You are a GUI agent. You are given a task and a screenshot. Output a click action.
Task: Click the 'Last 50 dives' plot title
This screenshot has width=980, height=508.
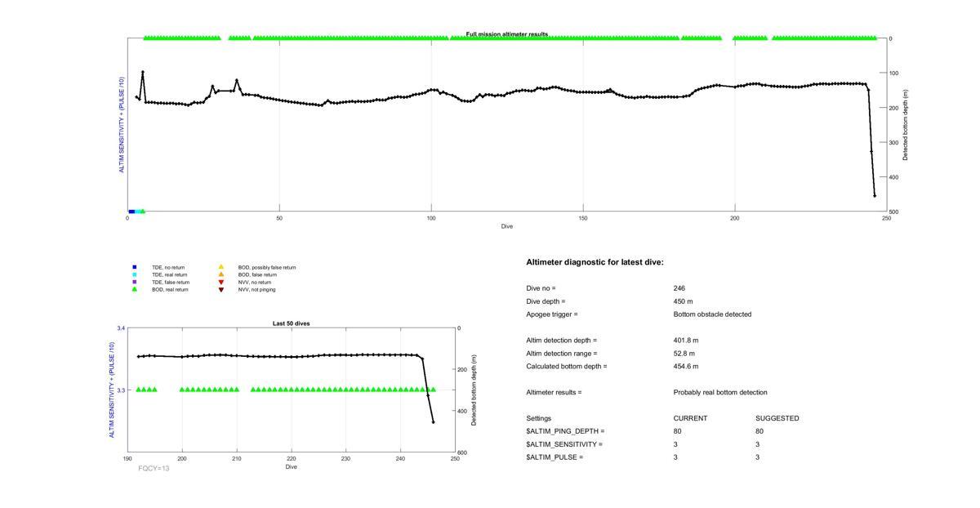291,323
